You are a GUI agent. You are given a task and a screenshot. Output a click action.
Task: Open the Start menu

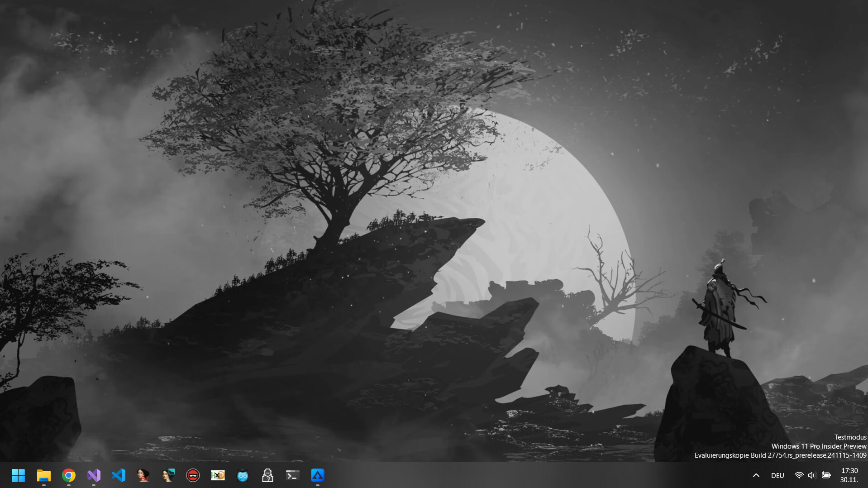point(18,475)
